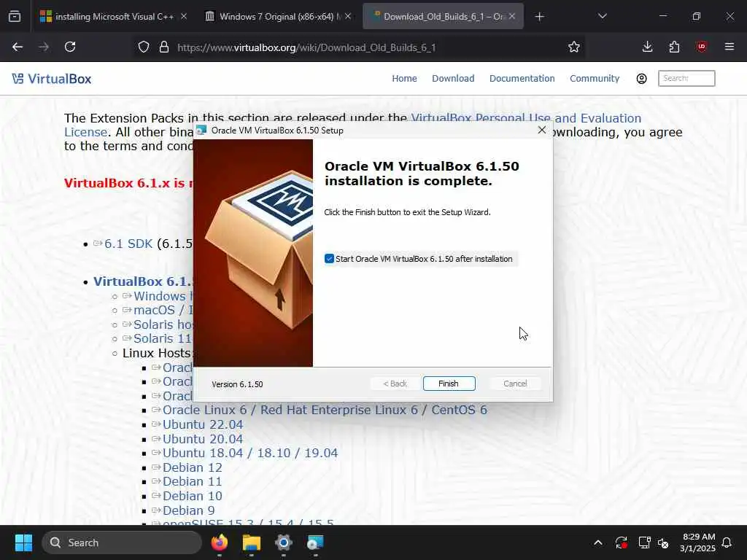Close the Windows 7 Original tab
This screenshot has height=560, width=747.
point(348,17)
